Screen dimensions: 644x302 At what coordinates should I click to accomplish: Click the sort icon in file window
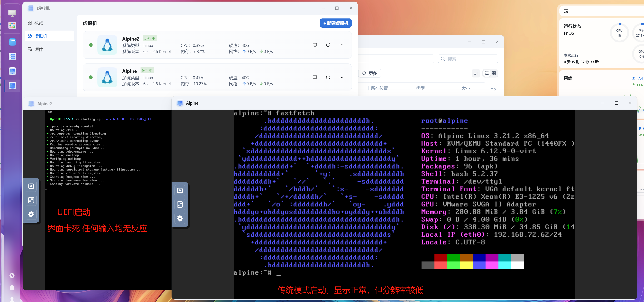click(476, 73)
